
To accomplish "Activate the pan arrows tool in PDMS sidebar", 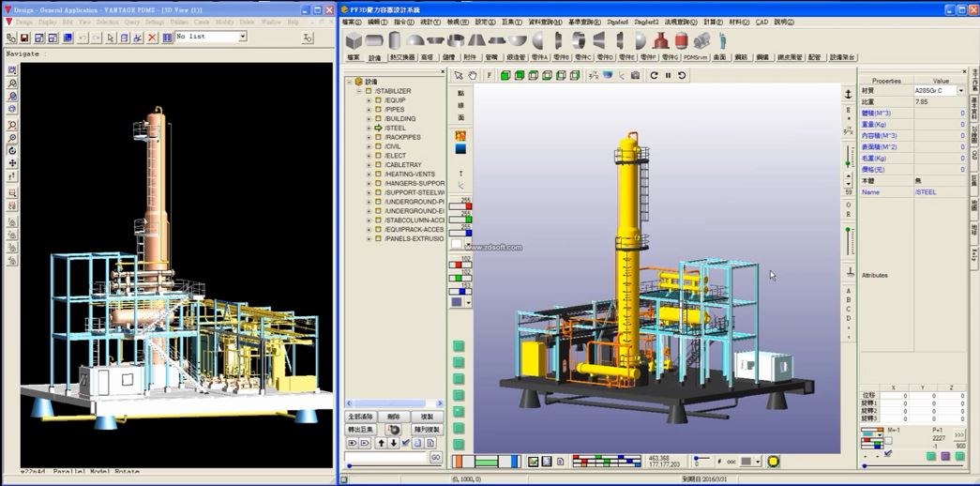I will pyautogui.click(x=12, y=163).
